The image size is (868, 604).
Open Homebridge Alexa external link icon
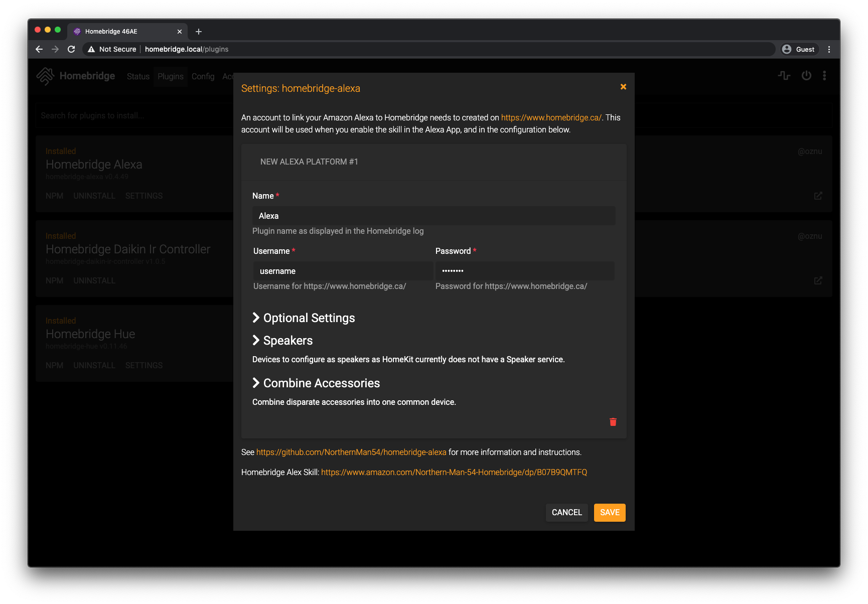(x=818, y=196)
